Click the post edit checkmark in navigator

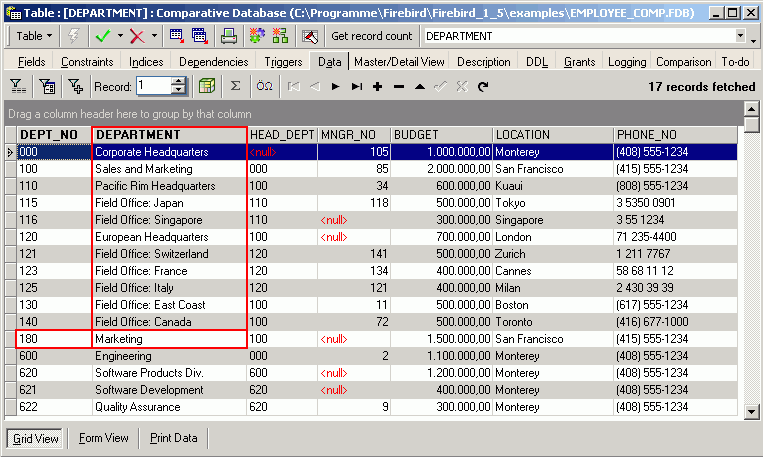[x=440, y=87]
